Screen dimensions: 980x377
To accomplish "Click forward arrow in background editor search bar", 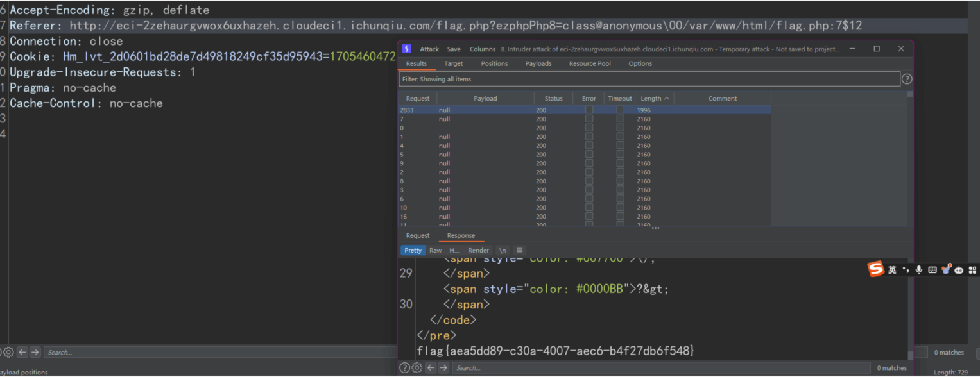I will click(35, 352).
